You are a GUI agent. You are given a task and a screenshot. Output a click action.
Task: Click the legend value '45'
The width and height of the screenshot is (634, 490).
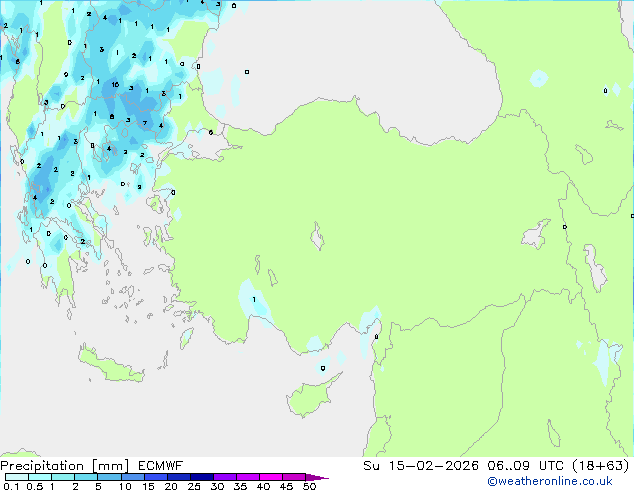(x=286, y=486)
